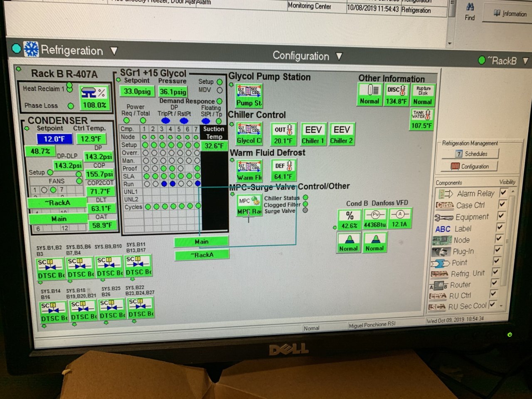Open the Schedules management button
This screenshot has height=399, width=532.
pos(471,154)
